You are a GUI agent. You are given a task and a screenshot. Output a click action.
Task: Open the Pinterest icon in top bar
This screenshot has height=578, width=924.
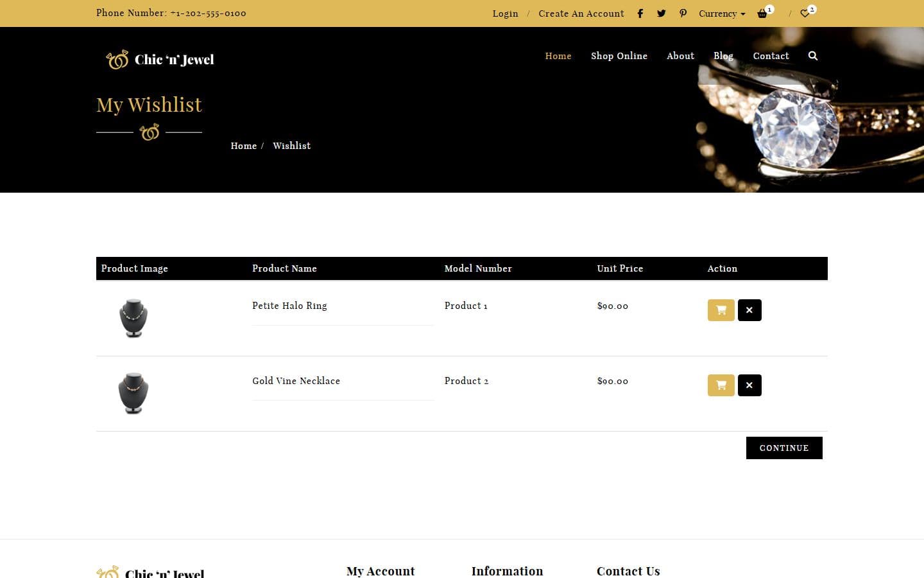coord(683,13)
